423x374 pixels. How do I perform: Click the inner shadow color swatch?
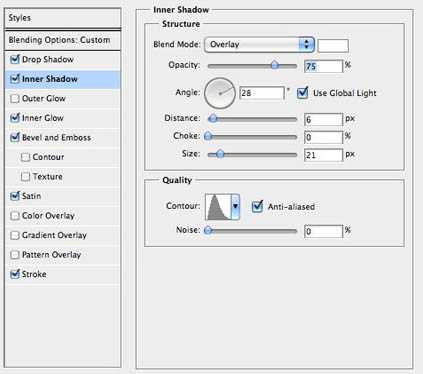pyautogui.click(x=333, y=46)
